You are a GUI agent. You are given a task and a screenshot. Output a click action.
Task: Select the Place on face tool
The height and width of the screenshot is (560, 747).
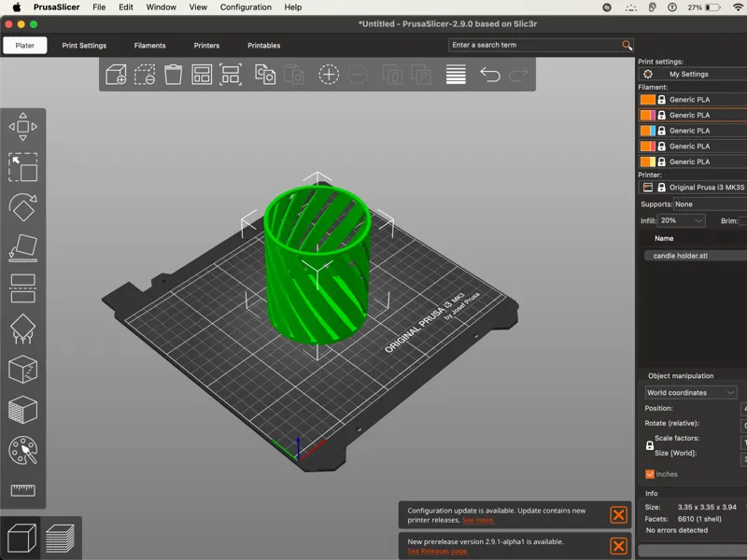coord(22,247)
